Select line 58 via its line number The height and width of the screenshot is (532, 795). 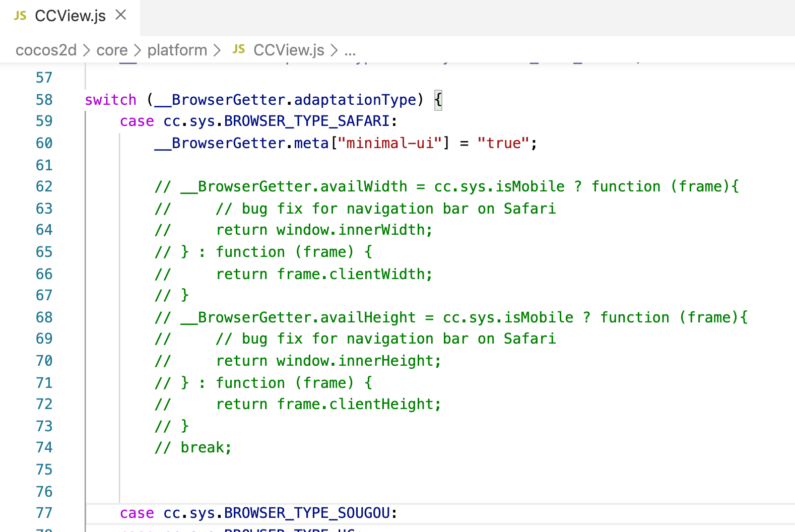pos(44,100)
